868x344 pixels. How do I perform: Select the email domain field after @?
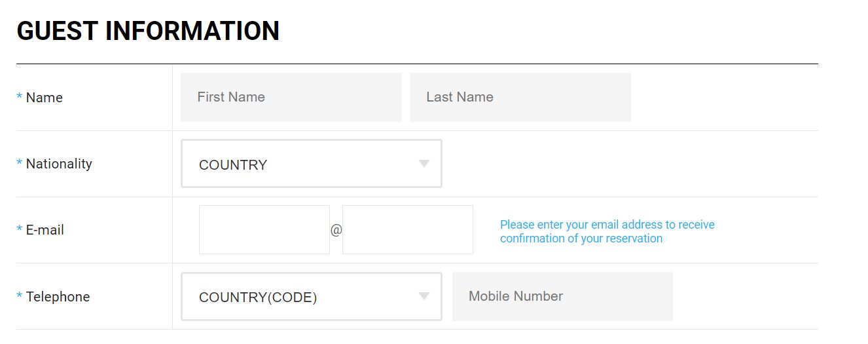pos(407,229)
